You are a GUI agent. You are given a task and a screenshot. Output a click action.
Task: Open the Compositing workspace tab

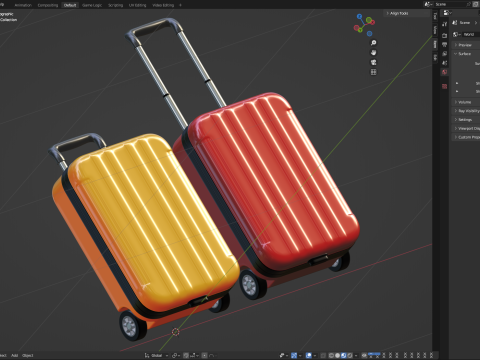click(x=48, y=5)
